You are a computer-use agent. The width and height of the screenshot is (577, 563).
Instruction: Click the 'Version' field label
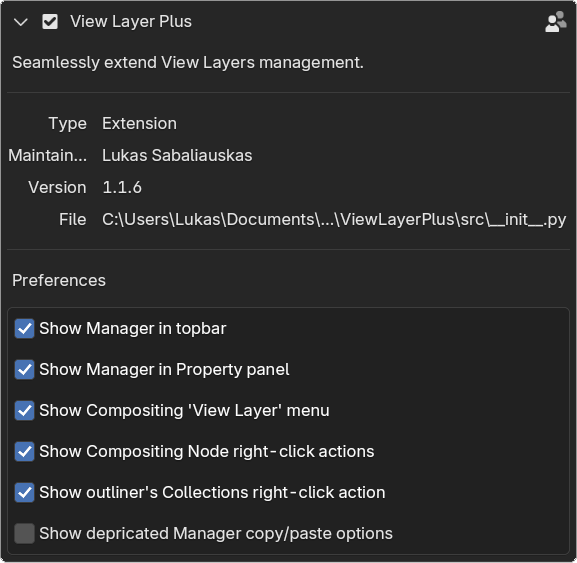tap(57, 187)
